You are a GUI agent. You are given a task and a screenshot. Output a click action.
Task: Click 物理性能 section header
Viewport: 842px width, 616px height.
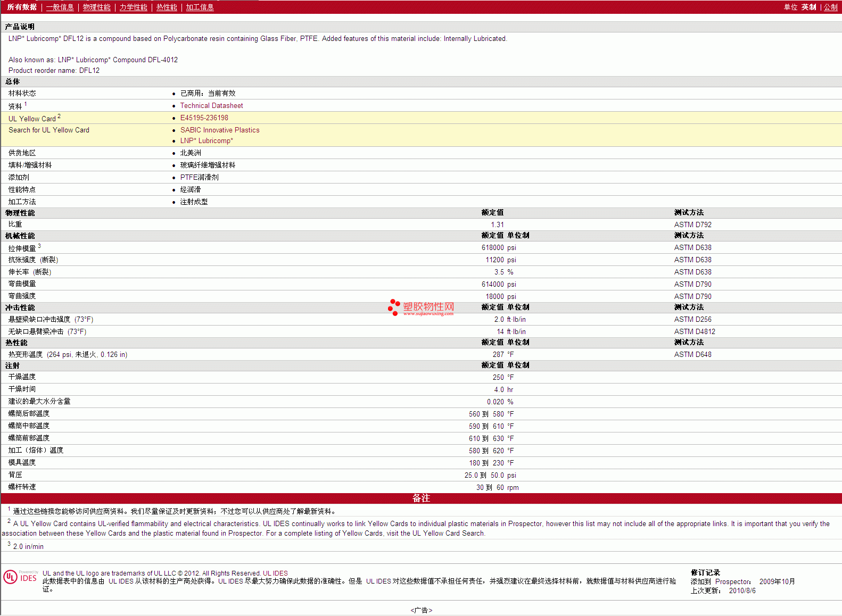point(20,213)
